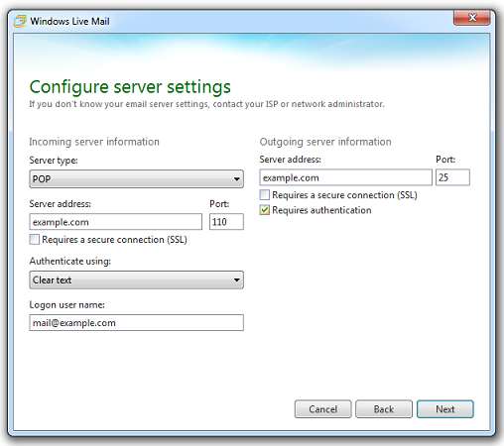Focus the outgoing server address field
Viewport: 504px width, 446px height.
coord(346,177)
